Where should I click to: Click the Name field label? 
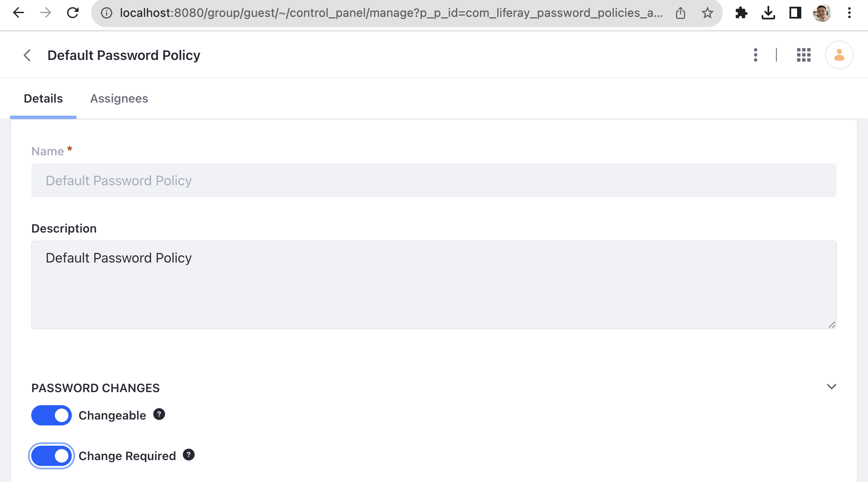coord(48,151)
